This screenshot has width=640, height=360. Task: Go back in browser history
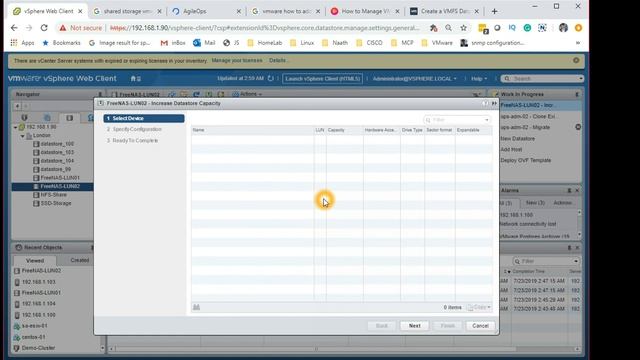pos(14,28)
